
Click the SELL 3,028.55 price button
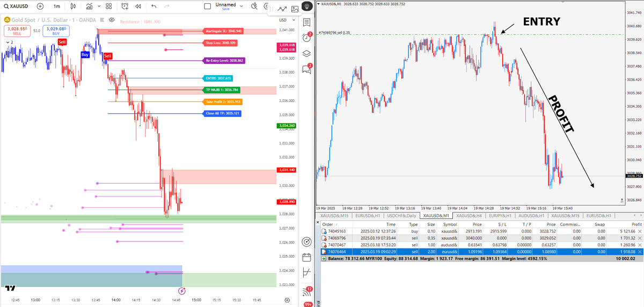point(17,31)
